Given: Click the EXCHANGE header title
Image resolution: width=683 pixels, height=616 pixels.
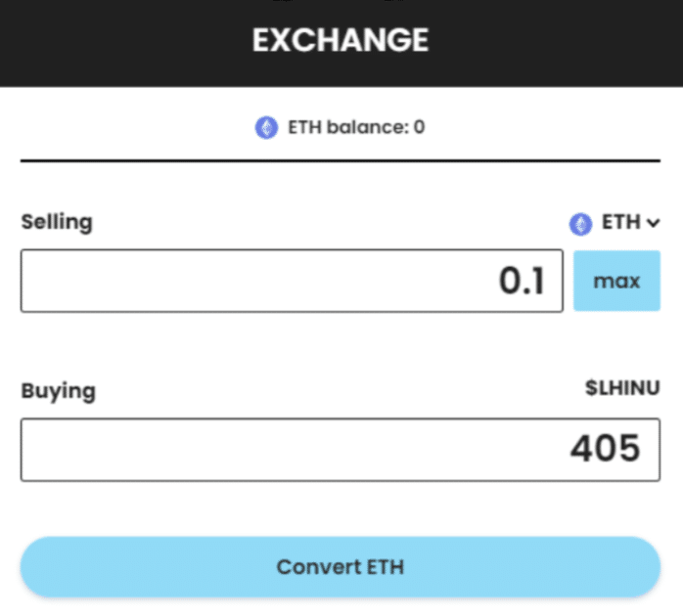Looking at the screenshot, I should pyautogui.click(x=341, y=40).
